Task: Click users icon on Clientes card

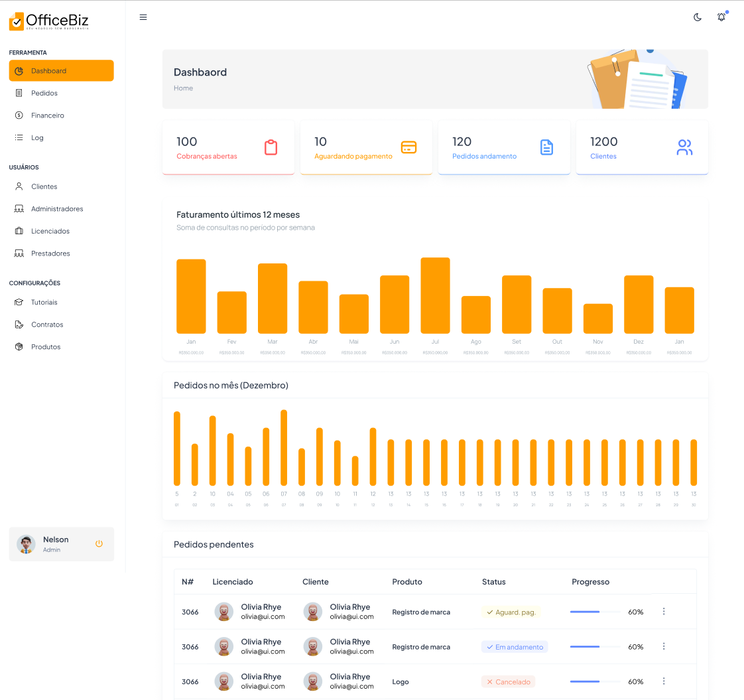Action: pyautogui.click(x=684, y=147)
